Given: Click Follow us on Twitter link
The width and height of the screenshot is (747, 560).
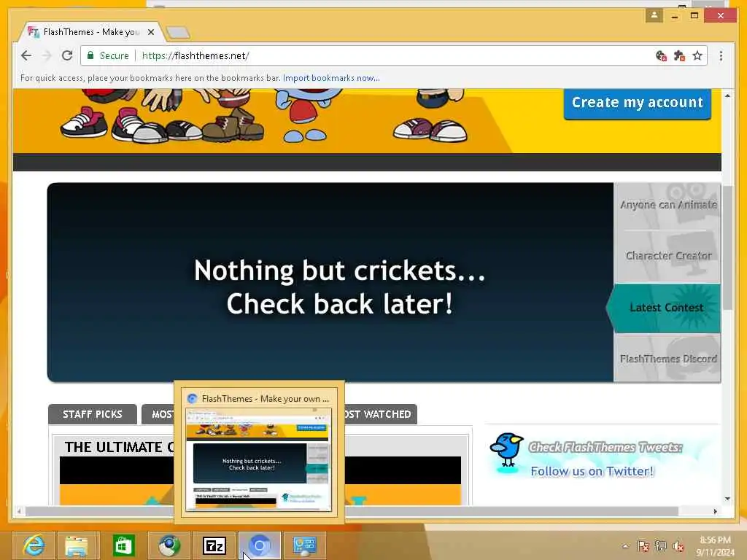Looking at the screenshot, I should click(x=592, y=472).
